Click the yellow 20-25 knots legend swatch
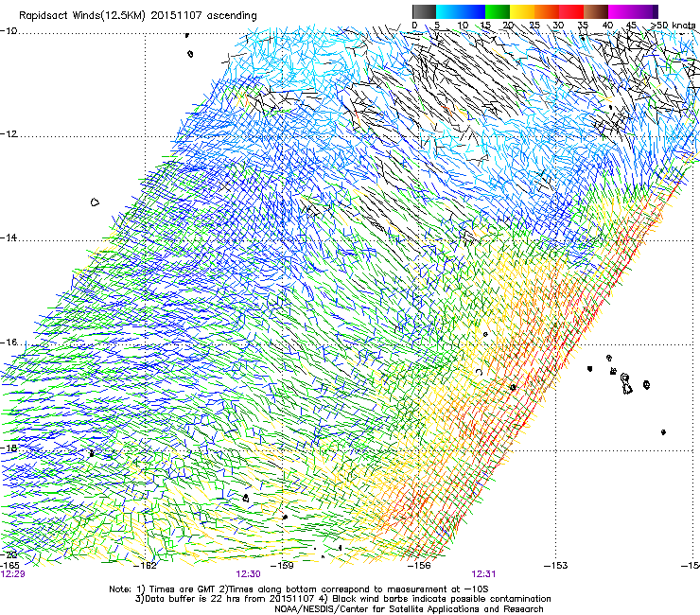Image resolution: width=700 pixels, height=615 pixels. pos(522,11)
